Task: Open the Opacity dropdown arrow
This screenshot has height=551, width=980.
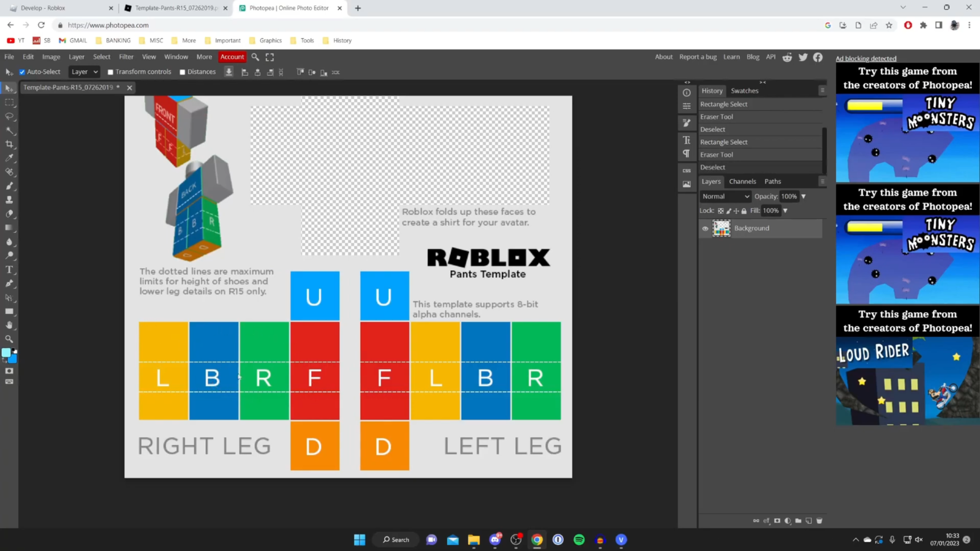Action: tap(803, 196)
